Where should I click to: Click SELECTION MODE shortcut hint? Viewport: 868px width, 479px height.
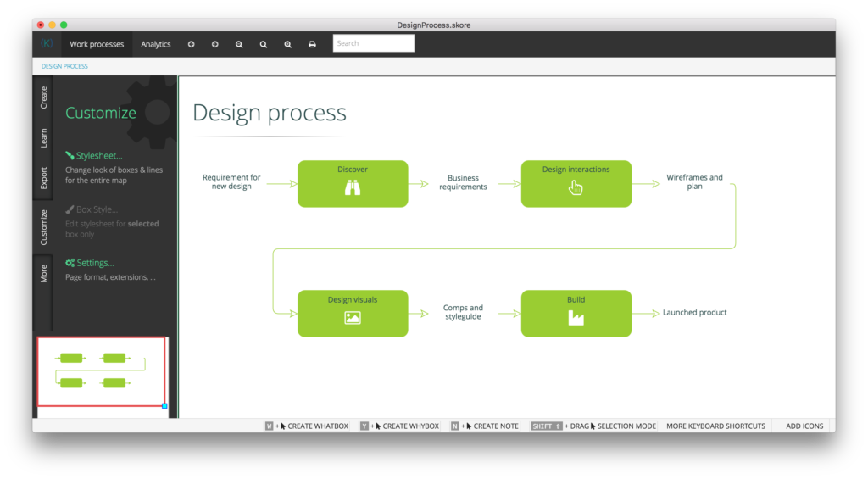click(593, 426)
